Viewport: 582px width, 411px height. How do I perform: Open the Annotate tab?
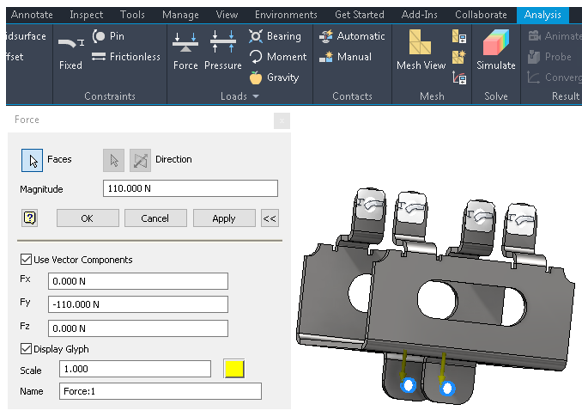click(32, 15)
